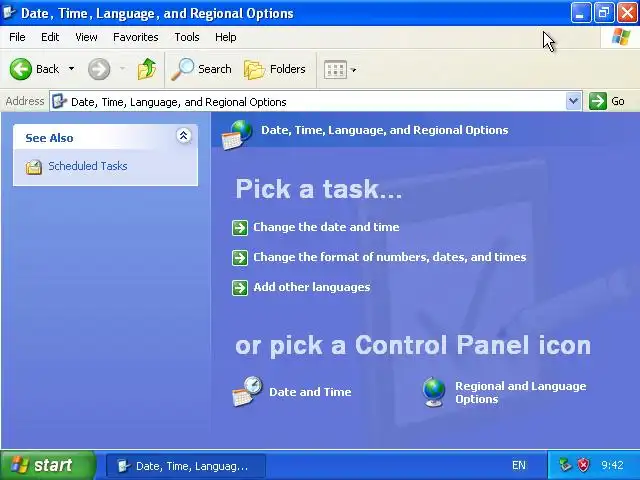Choose Add other languages task
The image size is (640, 480).
[312, 287]
